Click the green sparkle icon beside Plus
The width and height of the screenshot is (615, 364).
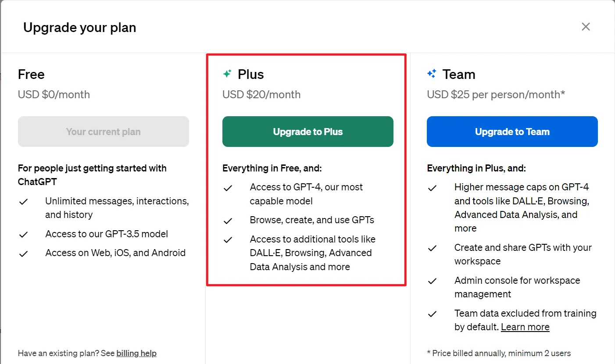coord(227,74)
